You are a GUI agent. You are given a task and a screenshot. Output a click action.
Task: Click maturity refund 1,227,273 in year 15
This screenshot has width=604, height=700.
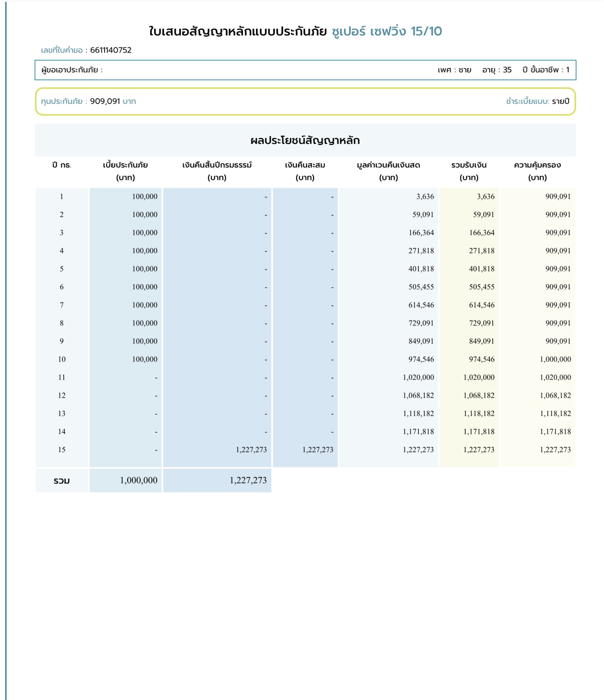coord(251,450)
